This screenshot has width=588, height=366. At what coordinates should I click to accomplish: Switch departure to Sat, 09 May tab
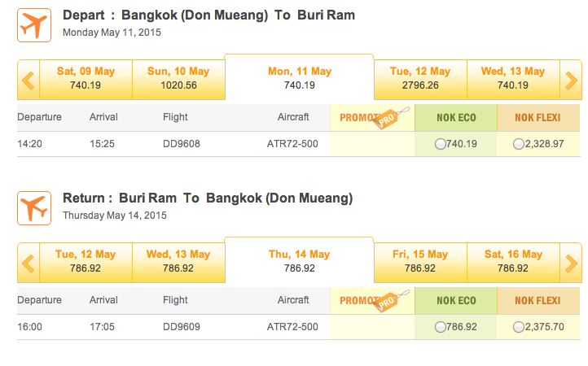pos(86,80)
